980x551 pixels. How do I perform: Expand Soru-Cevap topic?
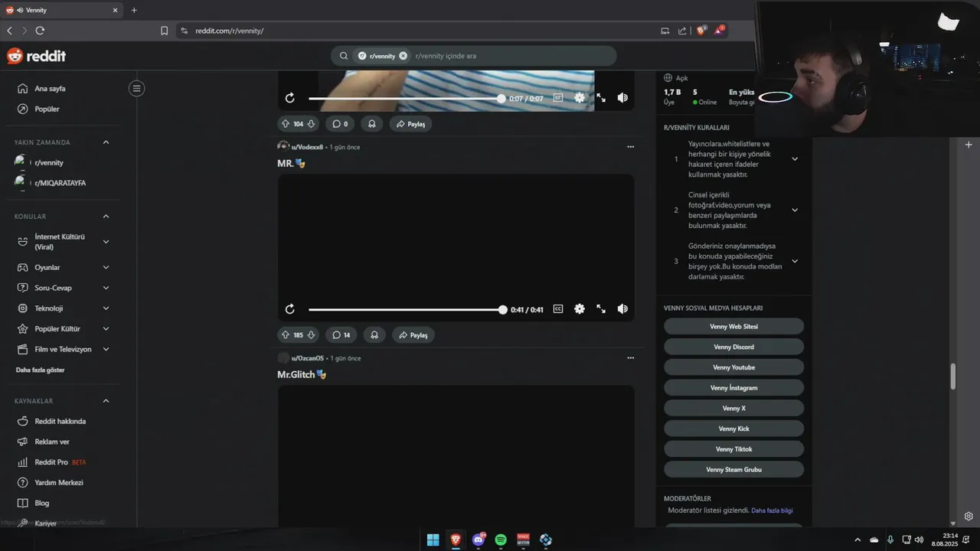click(x=106, y=288)
